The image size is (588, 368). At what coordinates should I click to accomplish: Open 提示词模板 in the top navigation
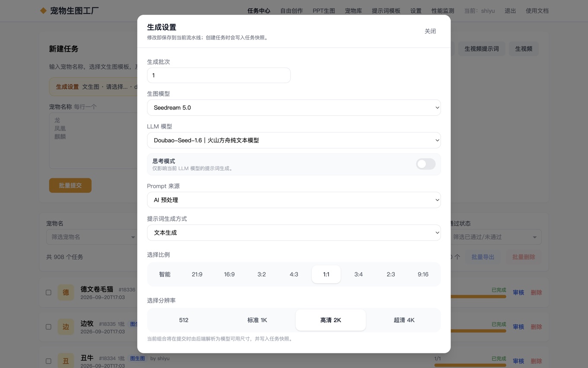tap(386, 11)
